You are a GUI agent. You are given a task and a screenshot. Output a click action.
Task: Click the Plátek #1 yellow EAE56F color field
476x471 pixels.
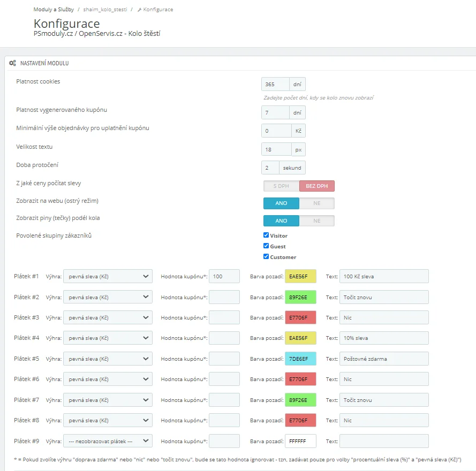coord(300,276)
